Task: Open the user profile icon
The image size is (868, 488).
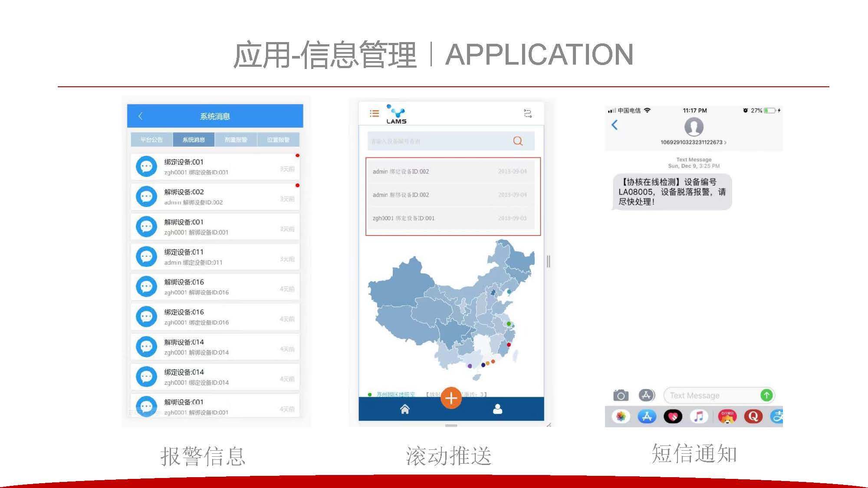Action: click(498, 409)
